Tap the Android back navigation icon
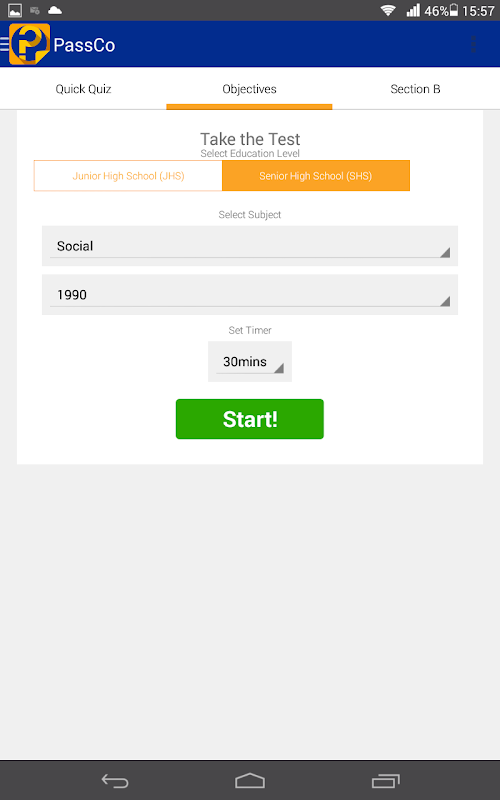This screenshot has width=500, height=800. tap(115, 781)
